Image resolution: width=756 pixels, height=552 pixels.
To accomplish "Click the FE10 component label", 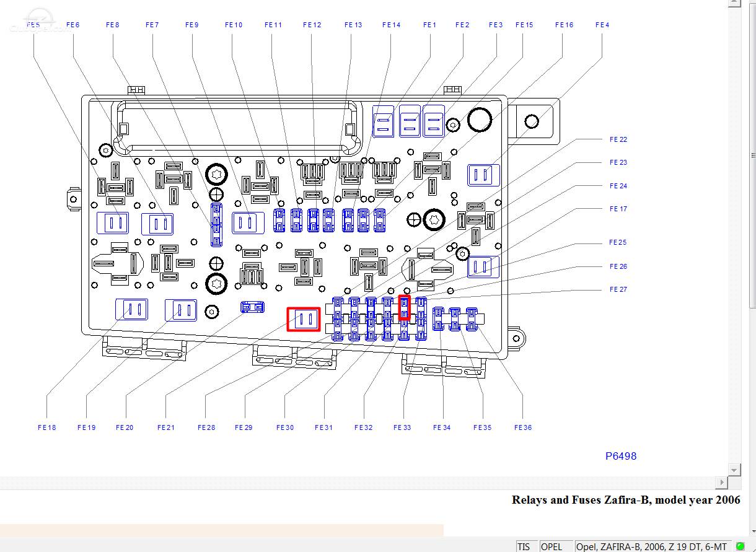I will click(234, 25).
